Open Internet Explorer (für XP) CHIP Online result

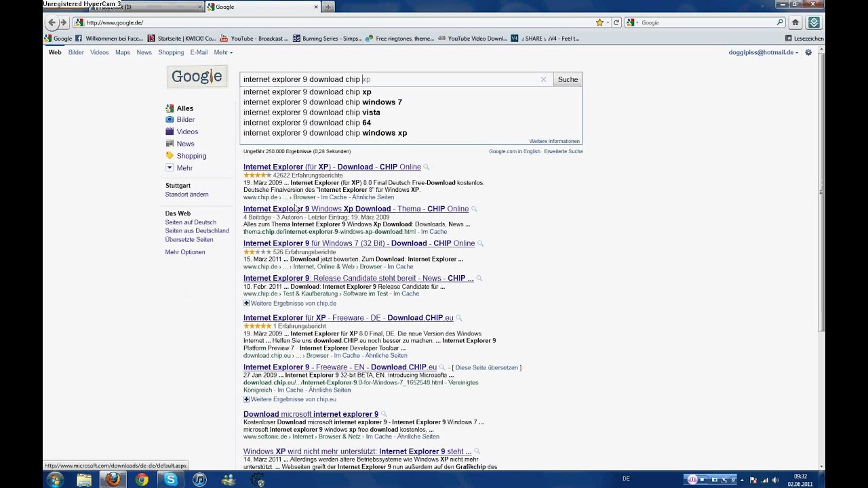click(x=332, y=167)
